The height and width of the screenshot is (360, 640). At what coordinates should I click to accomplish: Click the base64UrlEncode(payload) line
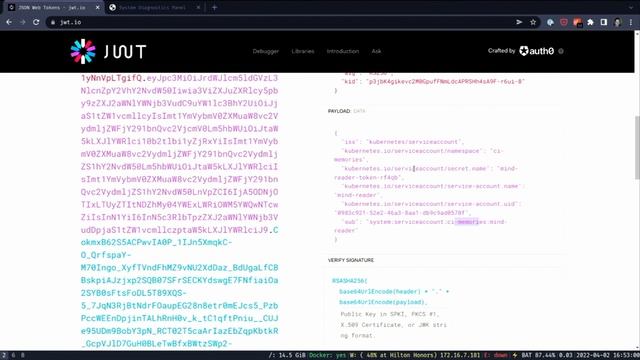click(383, 302)
